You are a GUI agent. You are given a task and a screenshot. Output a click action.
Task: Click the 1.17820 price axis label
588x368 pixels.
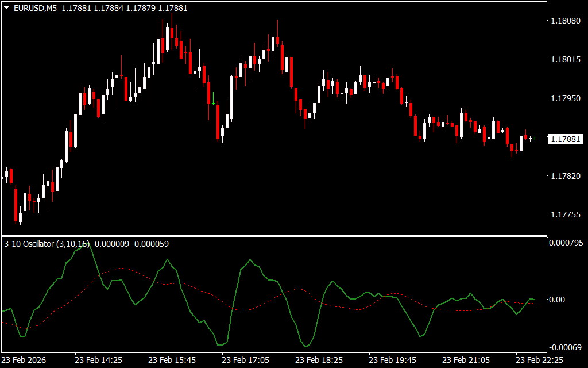[x=565, y=176]
